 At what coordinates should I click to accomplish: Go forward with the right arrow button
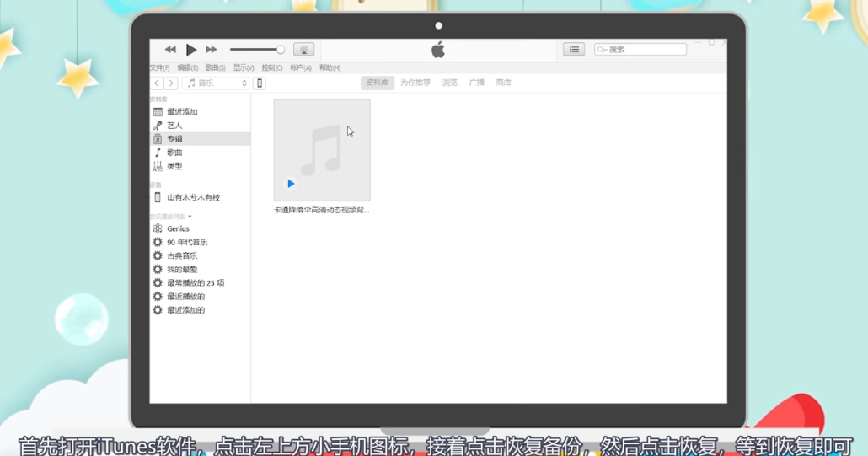pos(171,83)
